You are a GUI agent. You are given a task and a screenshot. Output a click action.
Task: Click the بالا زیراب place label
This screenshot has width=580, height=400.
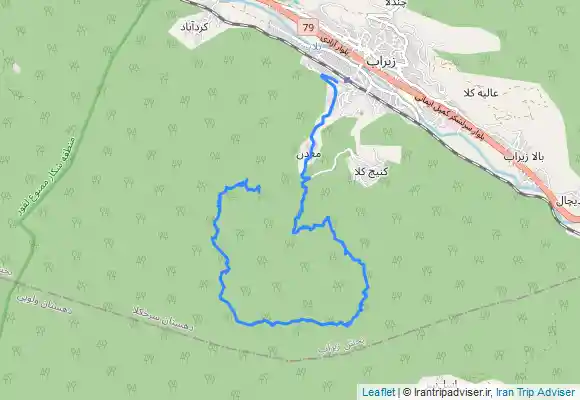click(524, 157)
